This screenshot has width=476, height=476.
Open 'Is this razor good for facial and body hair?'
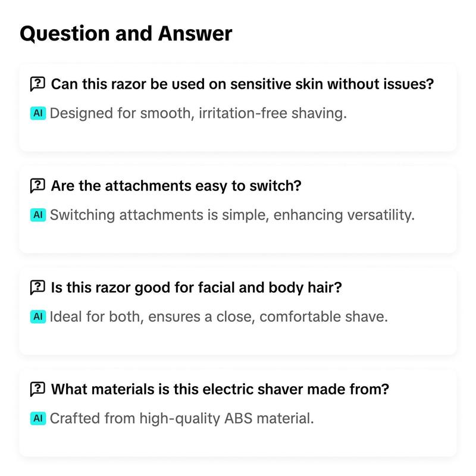(x=196, y=287)
